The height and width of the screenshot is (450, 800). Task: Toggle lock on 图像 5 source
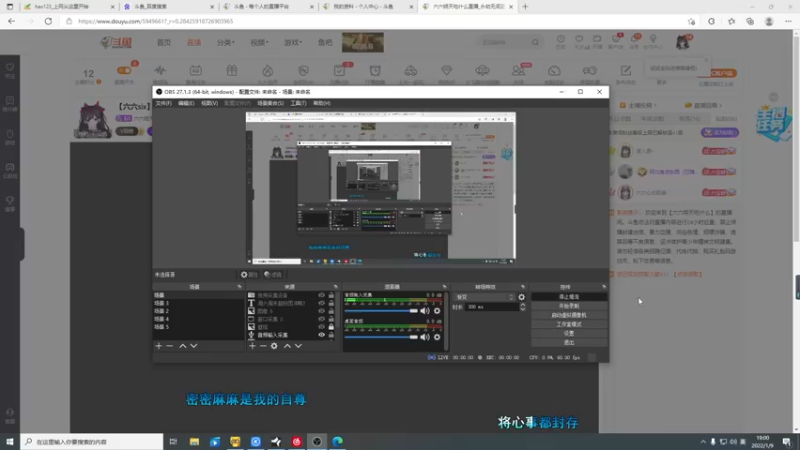click(331, 311)
